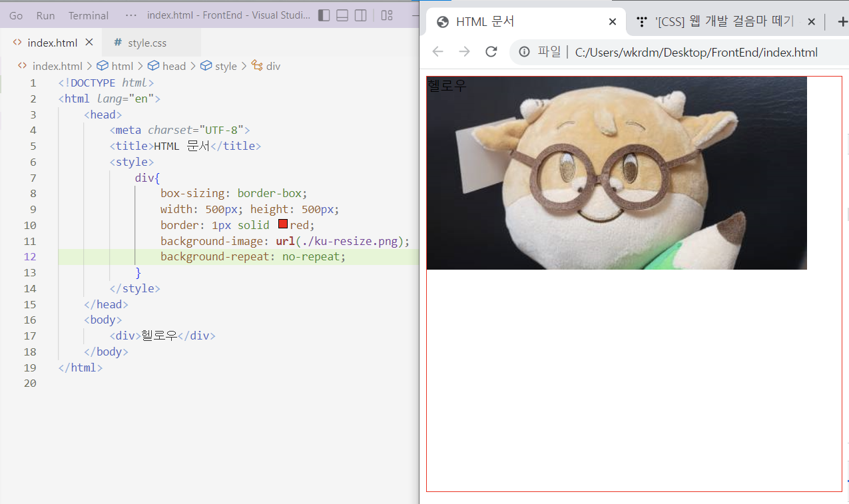Click the title text 'HTML 문서' in editor
Screen dimensions: 849x504
click(182, 146)
